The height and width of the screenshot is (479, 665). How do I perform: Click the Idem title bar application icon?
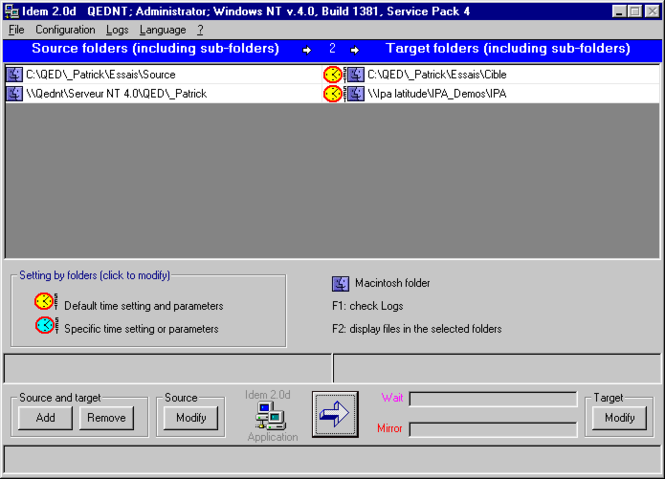coord(11,11)
